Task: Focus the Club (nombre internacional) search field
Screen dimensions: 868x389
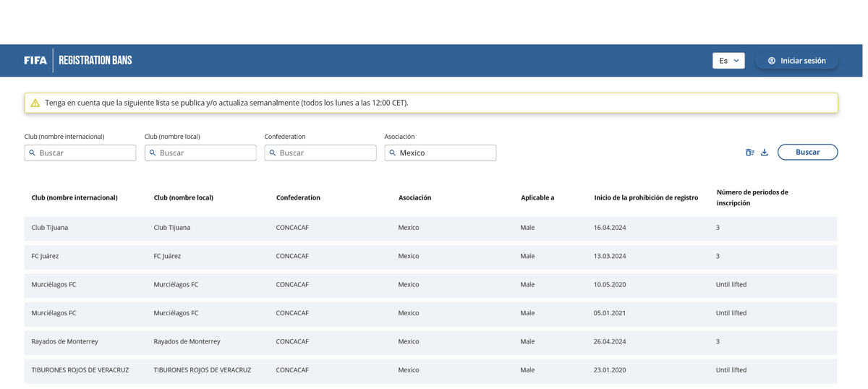Action: tap(80, 153)
